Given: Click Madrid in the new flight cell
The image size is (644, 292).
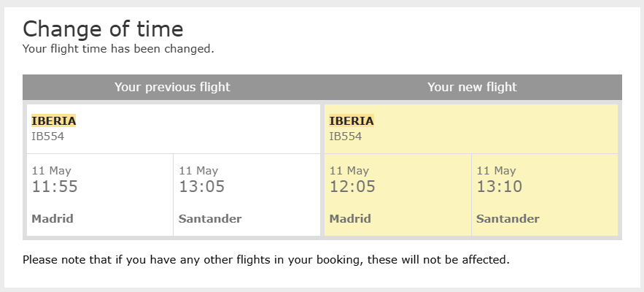Looking at the screenshot, I should pyautogui.click(x=350, y=219).
